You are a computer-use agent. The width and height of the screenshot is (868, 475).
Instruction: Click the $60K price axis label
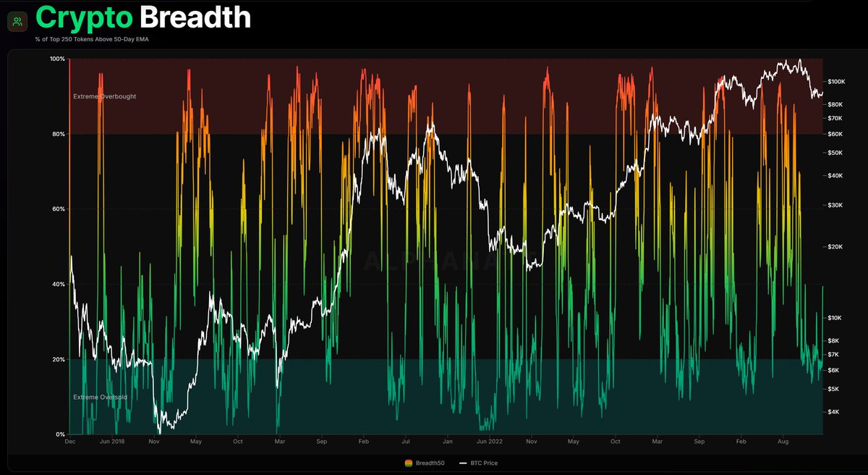[x=835, y=134]
